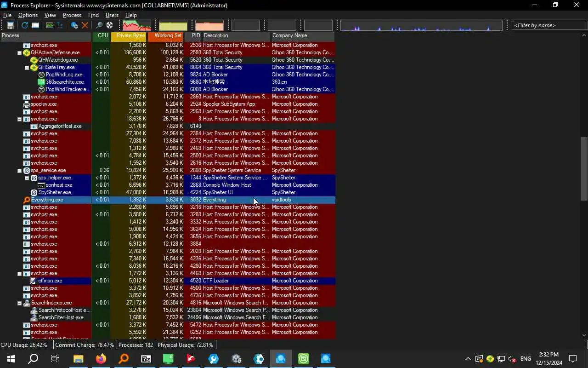Show hidden system tray icons chevron

click(468, 359)
